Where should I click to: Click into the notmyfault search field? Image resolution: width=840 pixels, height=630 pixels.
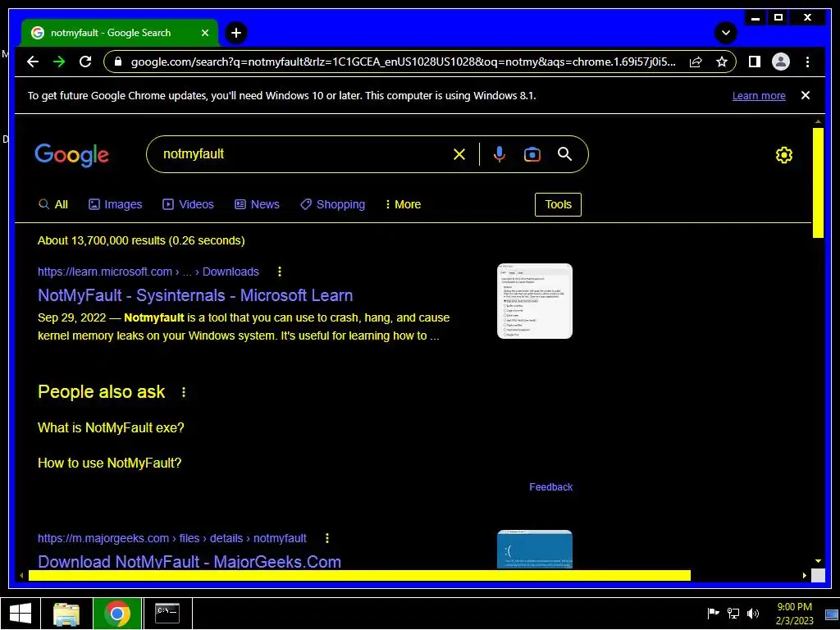[x=305, y=154]
